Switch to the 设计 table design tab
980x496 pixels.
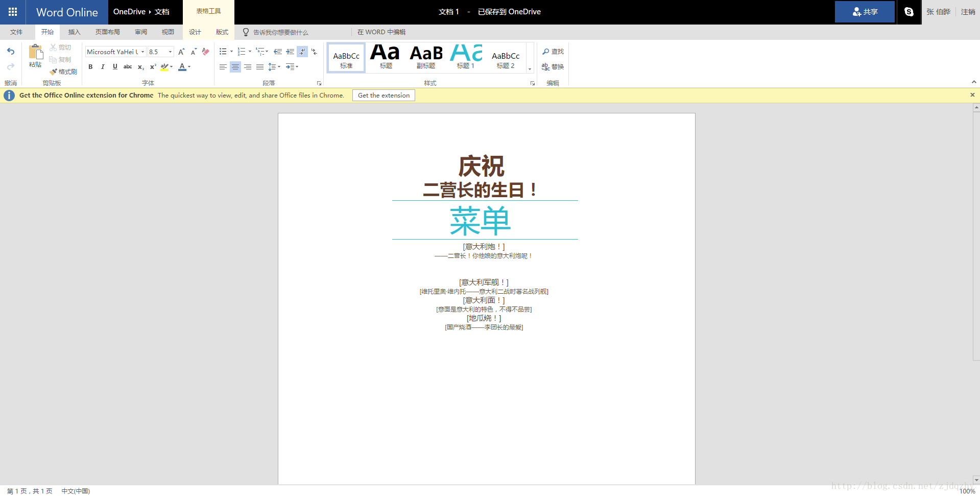pyautogui.click(x=195, y=32)
